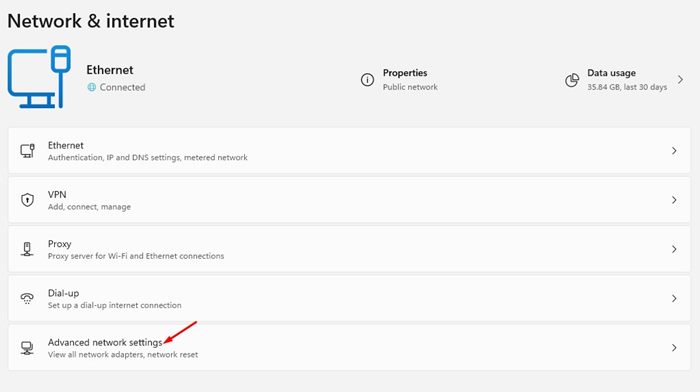700x392 pixels.
Task: Click the globe icon next to Connected
Action: pyautogui.click(x=92, y=87)
